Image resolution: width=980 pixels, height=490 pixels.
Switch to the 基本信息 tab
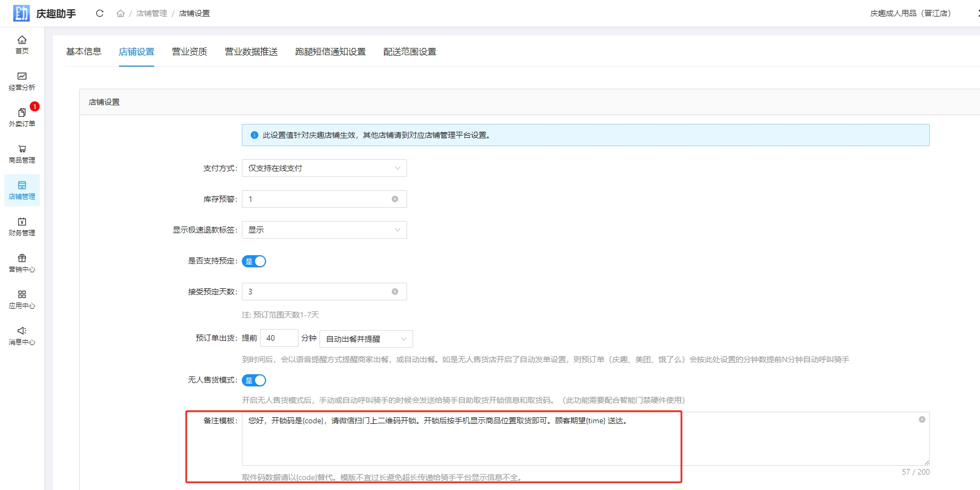[84, 52]
